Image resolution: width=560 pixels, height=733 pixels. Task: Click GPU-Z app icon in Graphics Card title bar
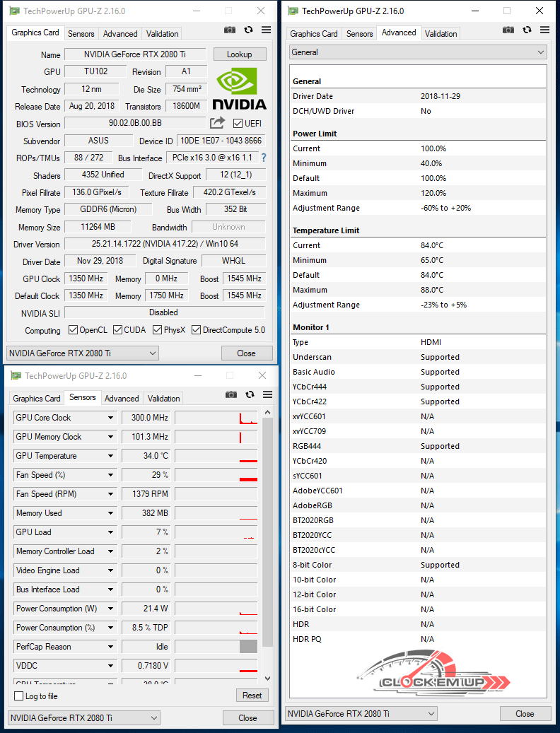pyautogui.click(x=15, y=11)
